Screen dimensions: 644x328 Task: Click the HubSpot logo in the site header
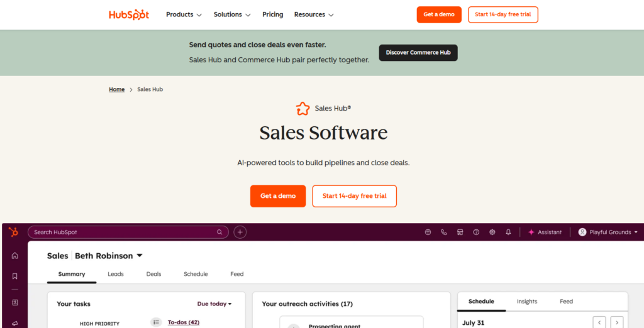(x=128, y=15)
